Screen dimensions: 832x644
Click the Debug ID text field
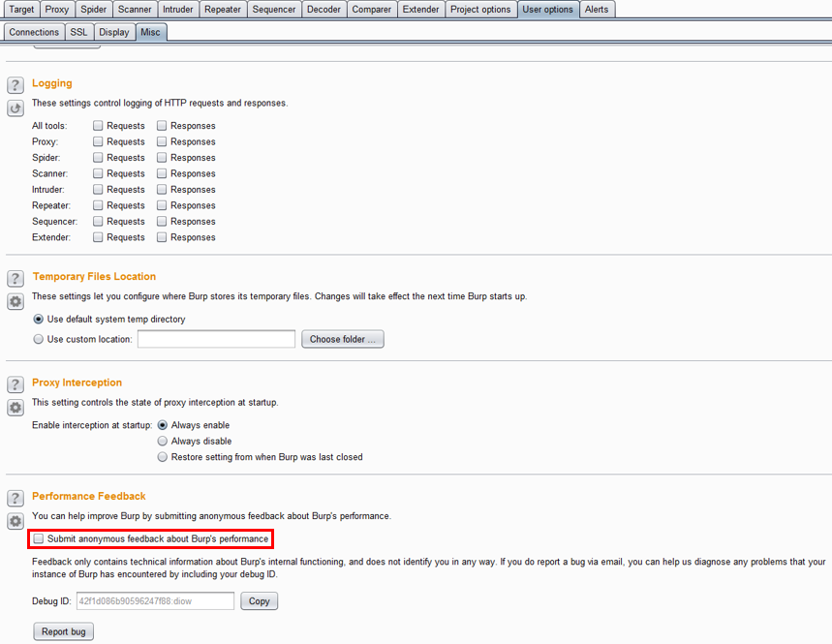156,601
